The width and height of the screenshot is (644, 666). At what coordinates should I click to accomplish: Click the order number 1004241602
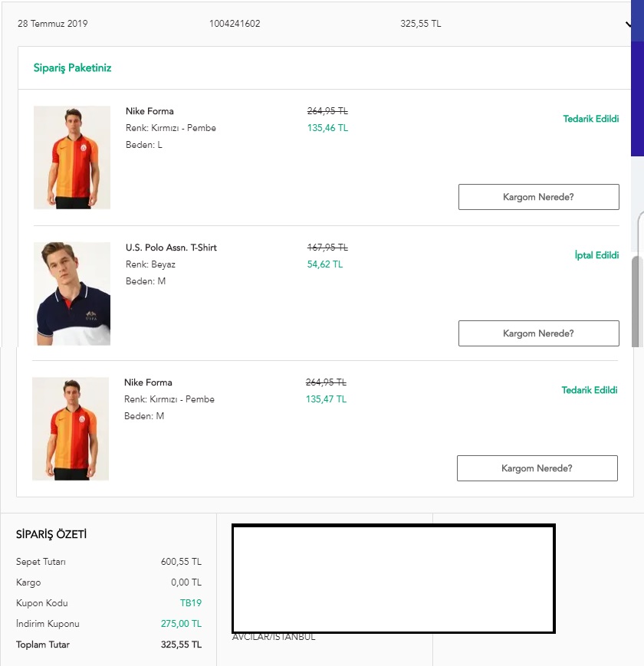235,24
